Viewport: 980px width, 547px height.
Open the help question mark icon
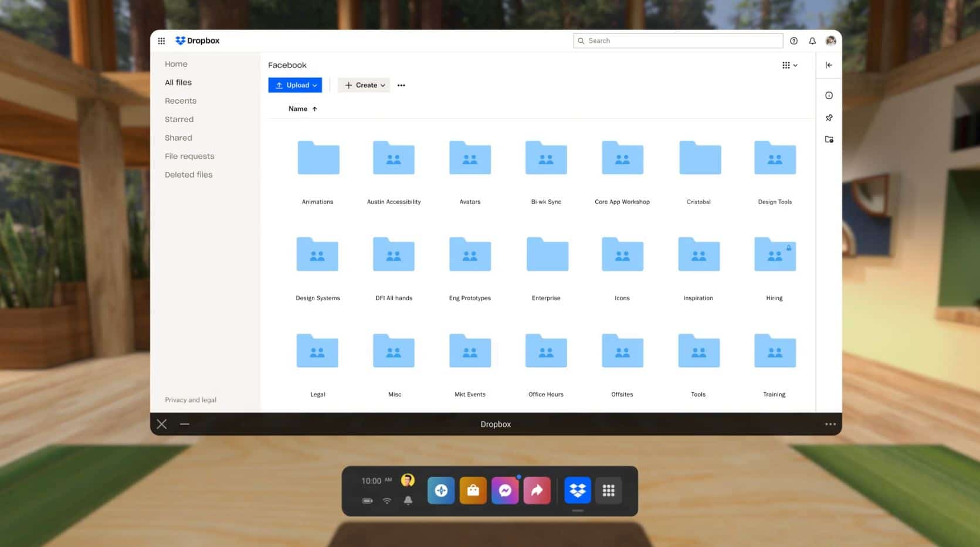tap(794, 40)
